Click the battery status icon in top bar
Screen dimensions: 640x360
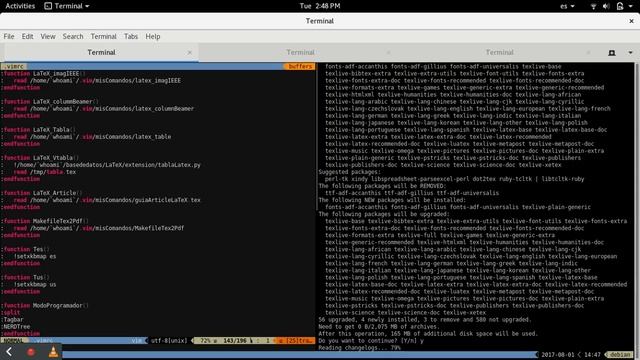click(x=620, y=6)
